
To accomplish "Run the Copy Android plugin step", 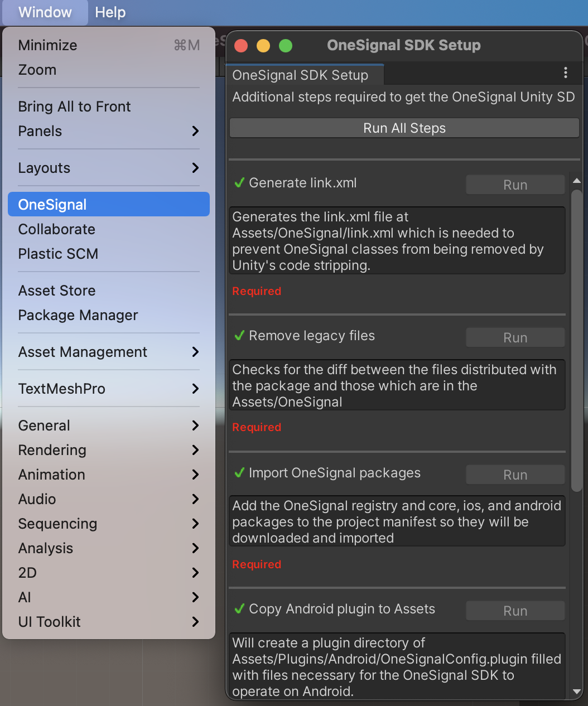I will coord(515,611).
